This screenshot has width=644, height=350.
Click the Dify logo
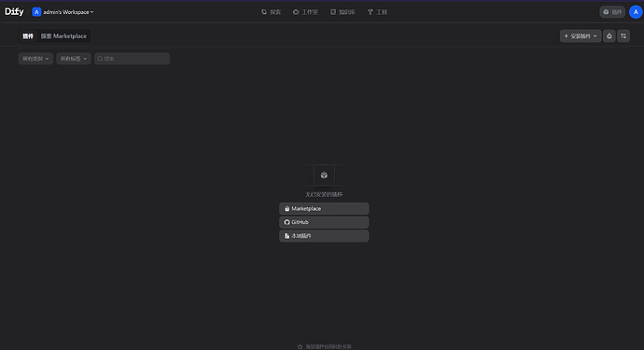[x=14, y=12]
